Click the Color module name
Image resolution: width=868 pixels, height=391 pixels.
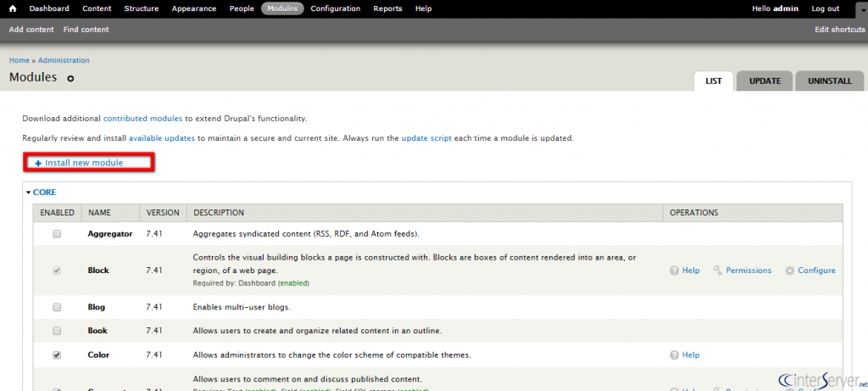pos(98,355)
